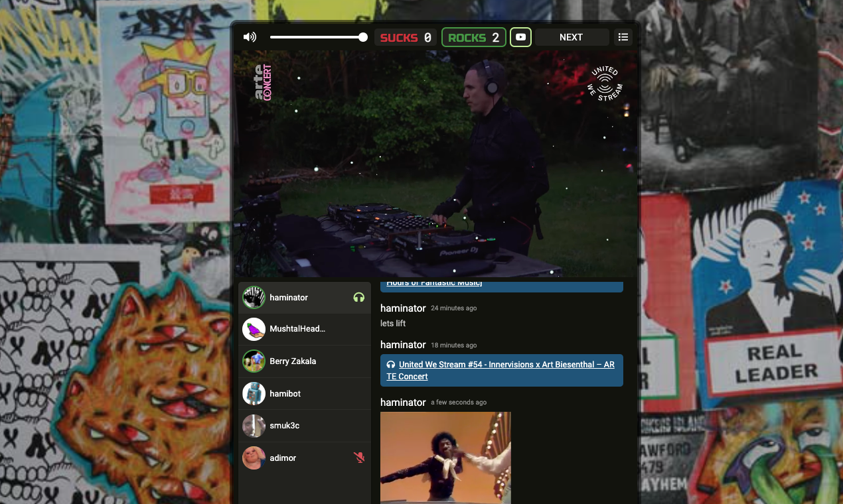Click hamibot's robot avatar
The height and width of the screenshot is (504, 843).
254,393
